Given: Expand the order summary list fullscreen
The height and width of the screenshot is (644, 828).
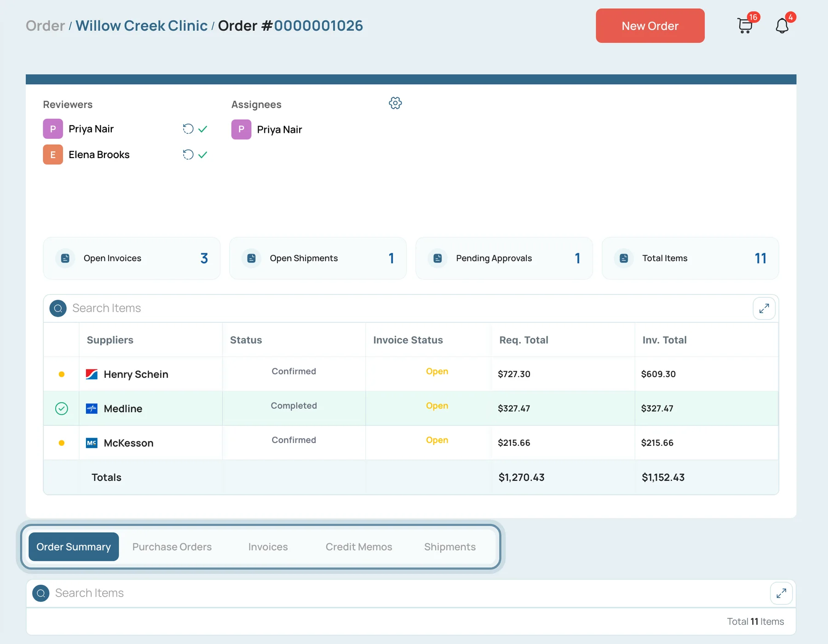Looking at the screenshot, I should pyautogui.click(x=781, y=593).
